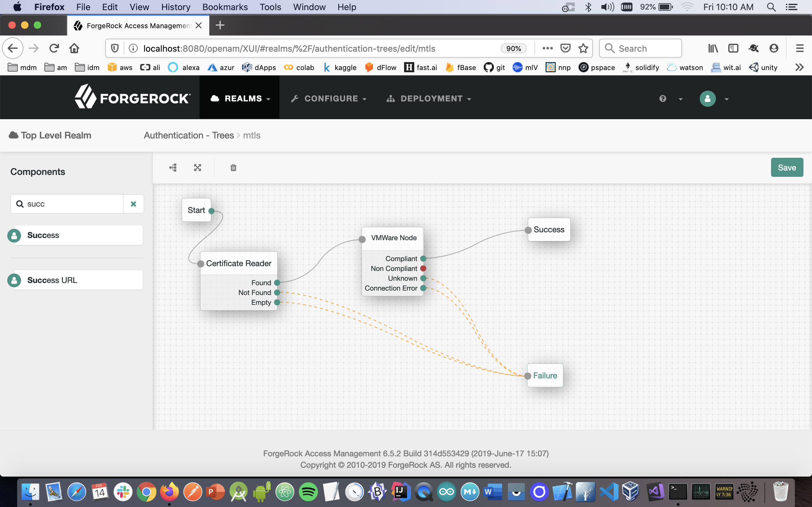Click the components search field
The image size is (812, 507).
point(72,204)
